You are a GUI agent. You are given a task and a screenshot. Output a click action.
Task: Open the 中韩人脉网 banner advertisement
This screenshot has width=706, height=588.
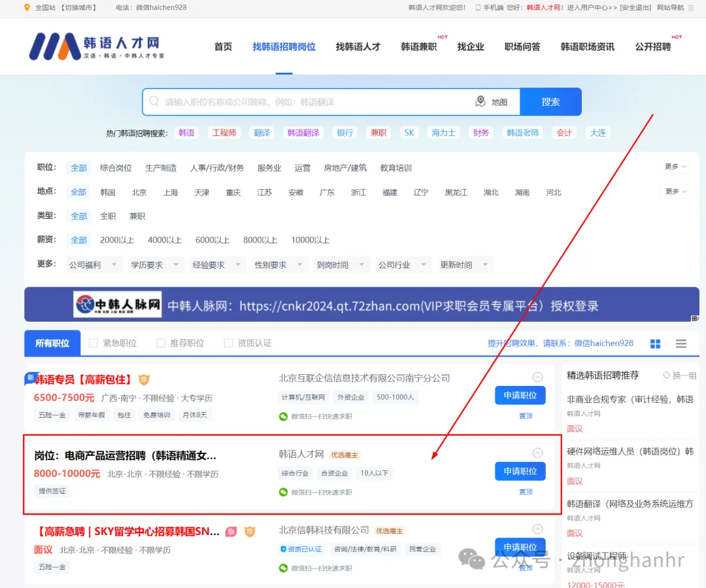pos(361,305)
